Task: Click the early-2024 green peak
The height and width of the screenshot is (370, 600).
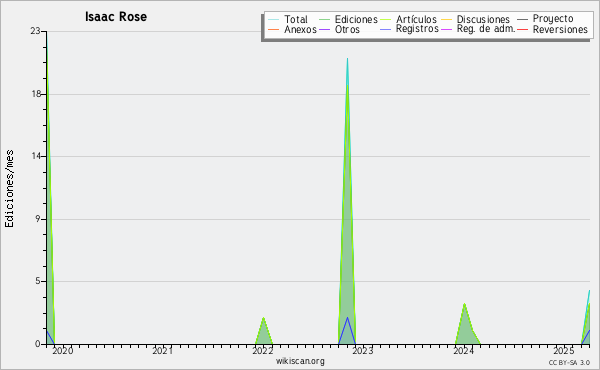Action: 467,325
